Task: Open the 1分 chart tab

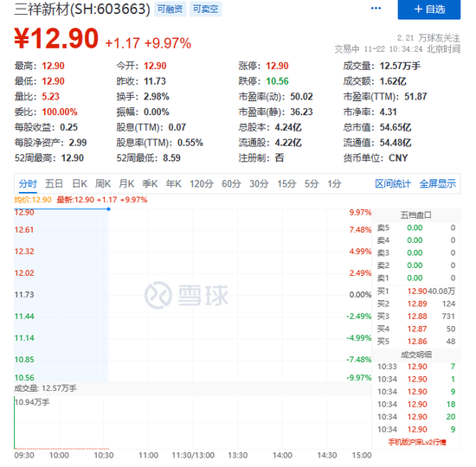Action: click(334, 183)
